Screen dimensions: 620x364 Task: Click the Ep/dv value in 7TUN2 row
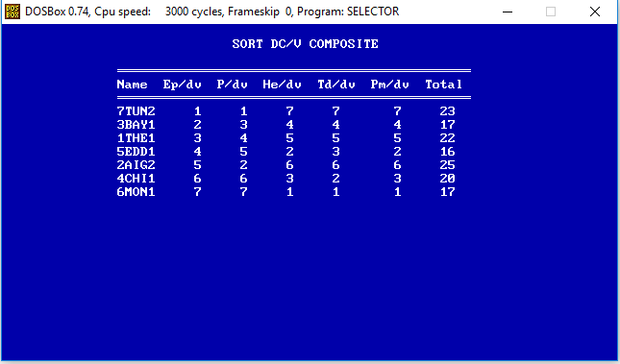pos(198,111)
